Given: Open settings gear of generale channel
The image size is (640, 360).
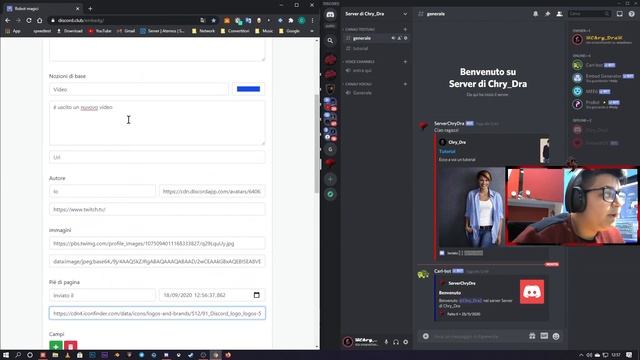Looking at the screenshot, I should click(x=405, y=38).
